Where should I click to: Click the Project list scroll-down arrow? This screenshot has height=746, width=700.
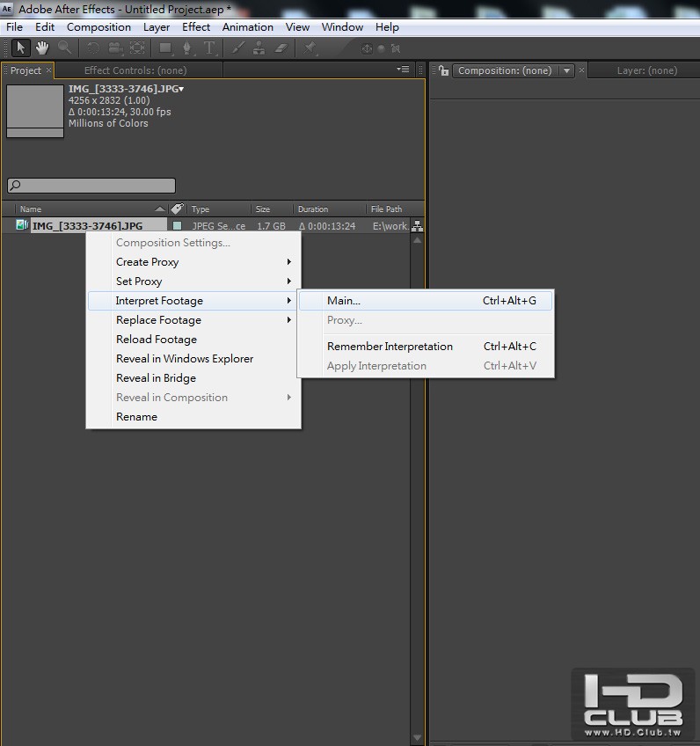click(417, 738)
